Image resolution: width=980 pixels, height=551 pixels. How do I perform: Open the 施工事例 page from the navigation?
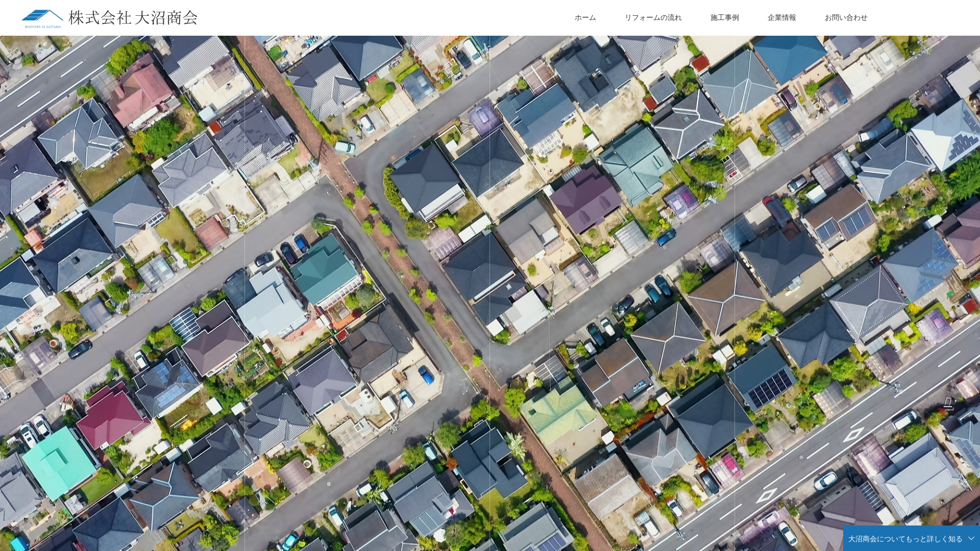click(724, 18)
